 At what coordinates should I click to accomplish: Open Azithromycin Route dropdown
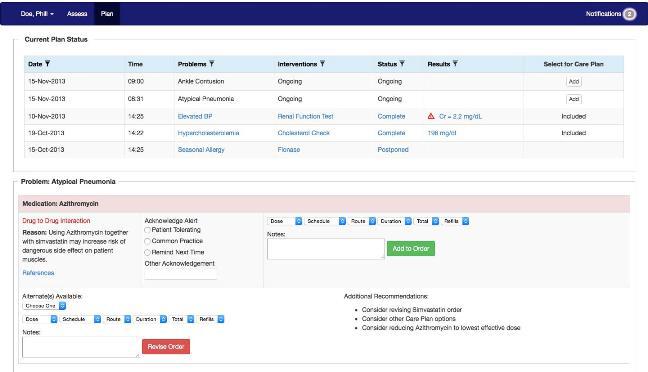point(362,221)
